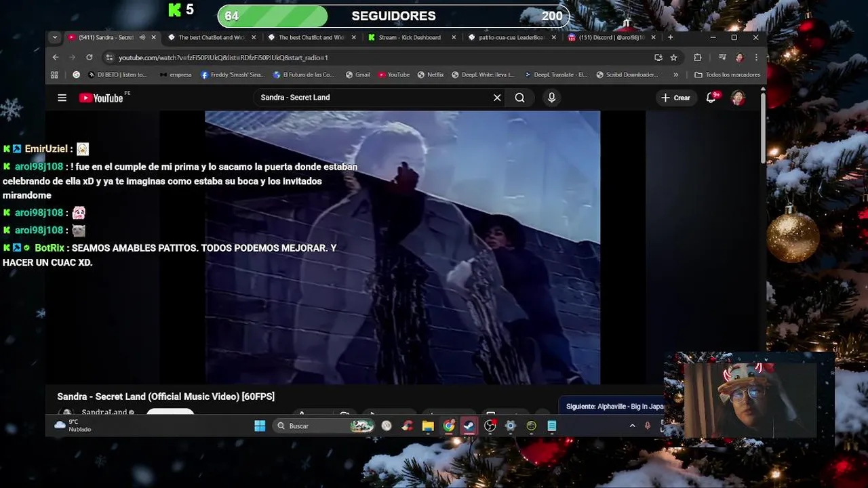Open Scribd Downloader bookmark
This screenshot has width=868, height=488.
pos(627,75)
